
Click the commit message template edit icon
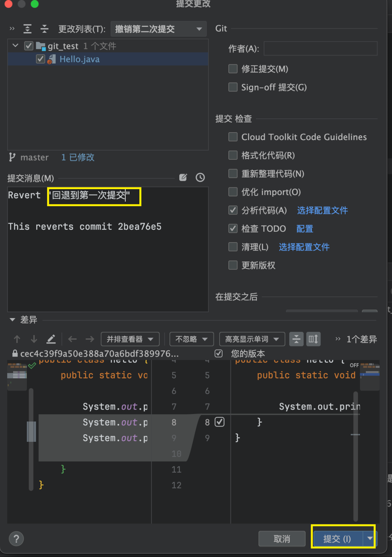pos(183,177)
